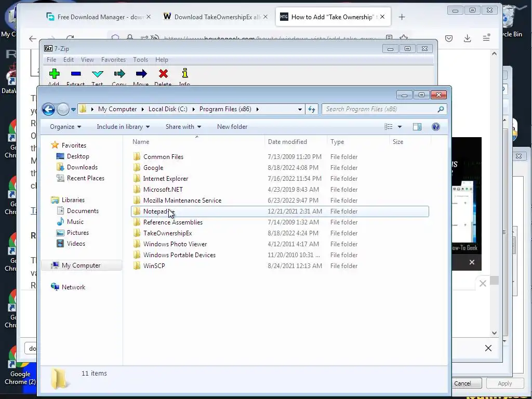The image size is (532, 399).
Task: Open the 7-Zip Tools menu
Action: (x=140, y=60)
